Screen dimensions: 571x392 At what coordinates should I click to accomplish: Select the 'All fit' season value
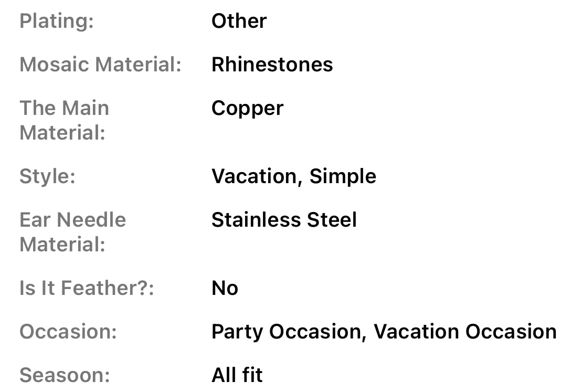(237, 376)
